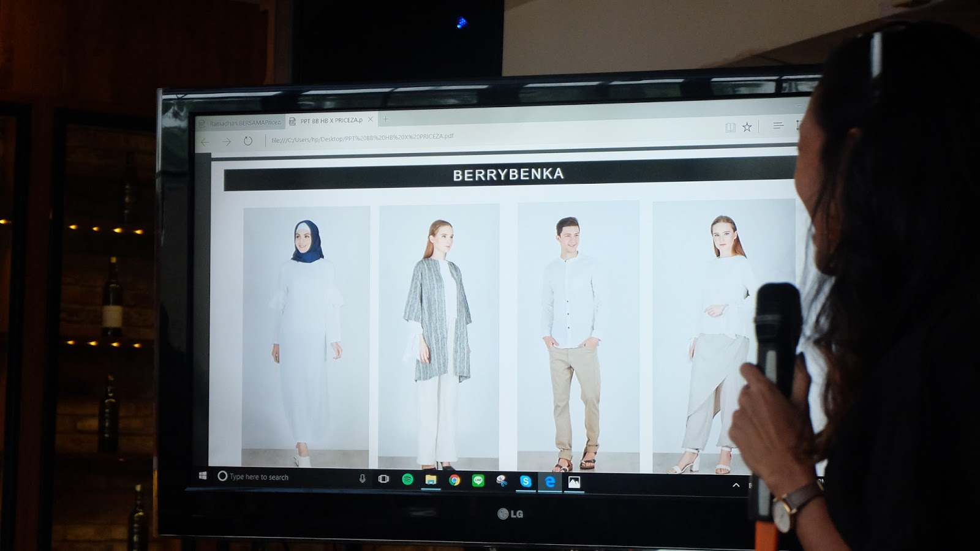Close the PPT BB HB X PRICEZA tab
The width and height of the screenshot is (980, 551).
(370, 120)
